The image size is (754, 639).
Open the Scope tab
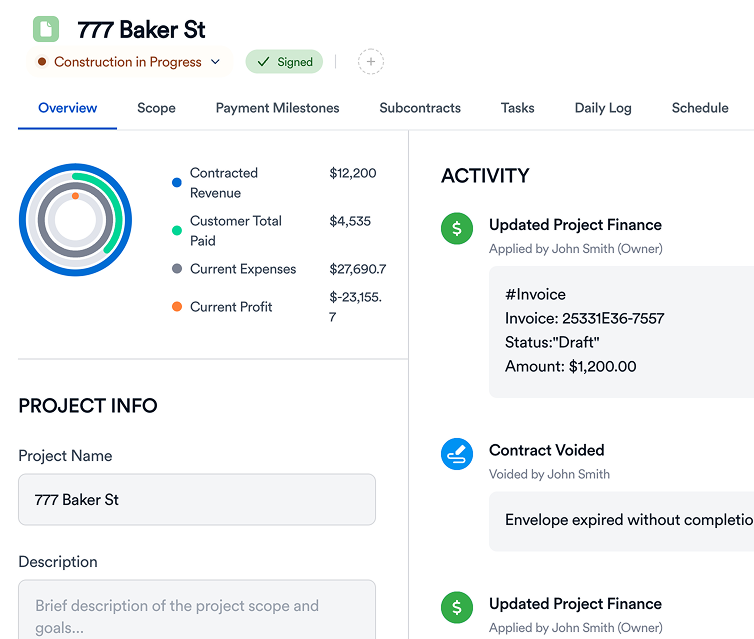(x=156, y=108)
